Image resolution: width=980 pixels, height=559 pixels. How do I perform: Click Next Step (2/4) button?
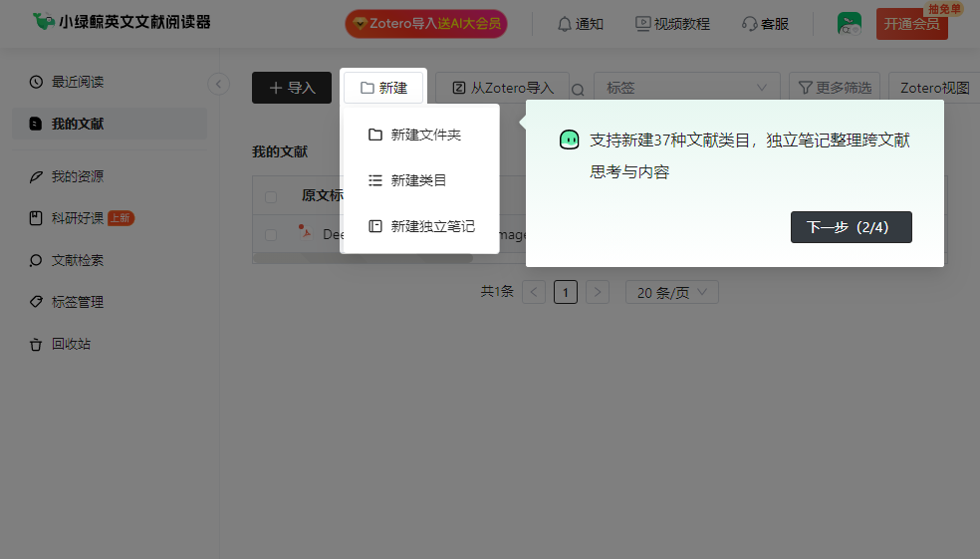pos(852,227)
